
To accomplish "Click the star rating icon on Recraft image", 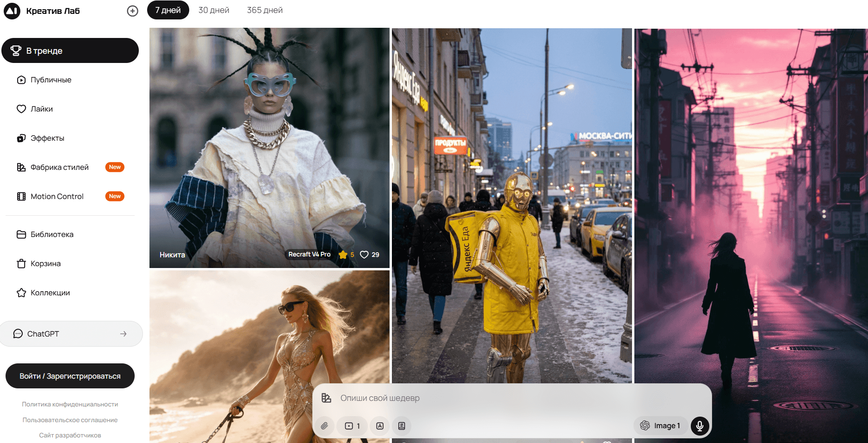I will [343, 255].
